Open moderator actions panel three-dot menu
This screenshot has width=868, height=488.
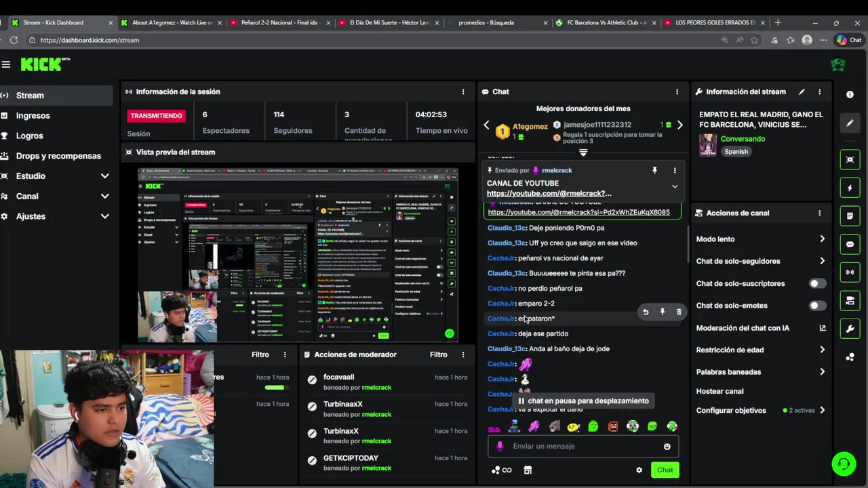click(463, 354)
